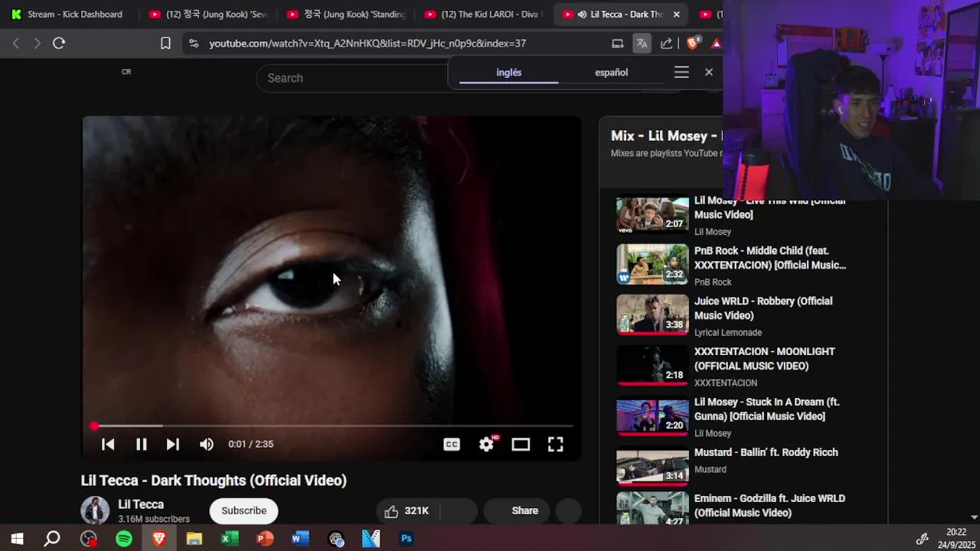The width and height of the screenshot is (980, 551).
Task: Bookmark this page icon
Action: coord(165,43)
